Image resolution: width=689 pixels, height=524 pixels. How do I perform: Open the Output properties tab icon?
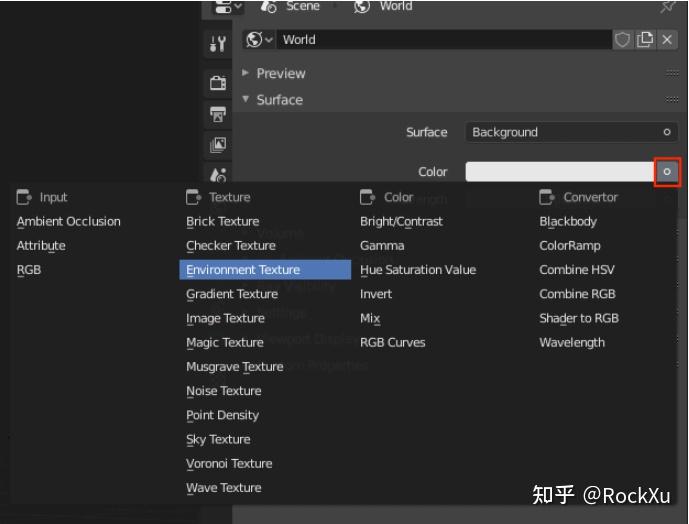coord(218,114)
